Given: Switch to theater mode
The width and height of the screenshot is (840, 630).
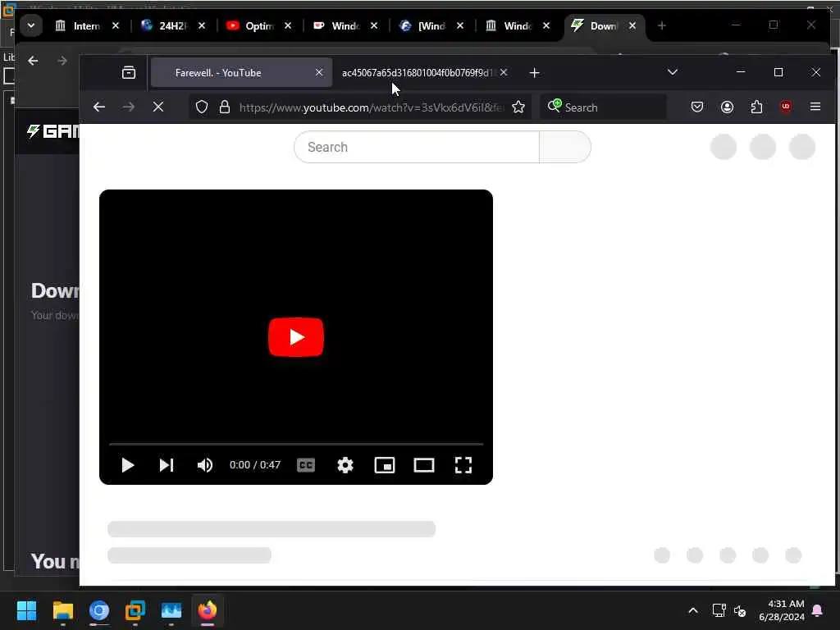Looking at the screenshot, I should click(424, 465).
